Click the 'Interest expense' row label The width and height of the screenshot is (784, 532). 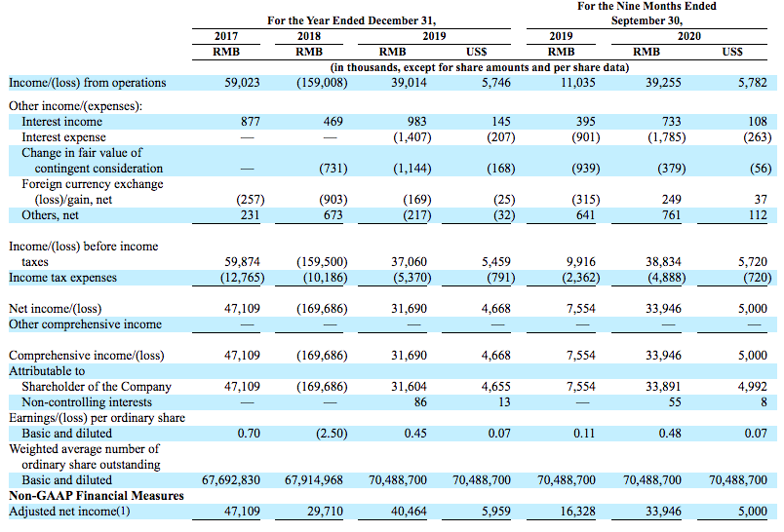65,137
